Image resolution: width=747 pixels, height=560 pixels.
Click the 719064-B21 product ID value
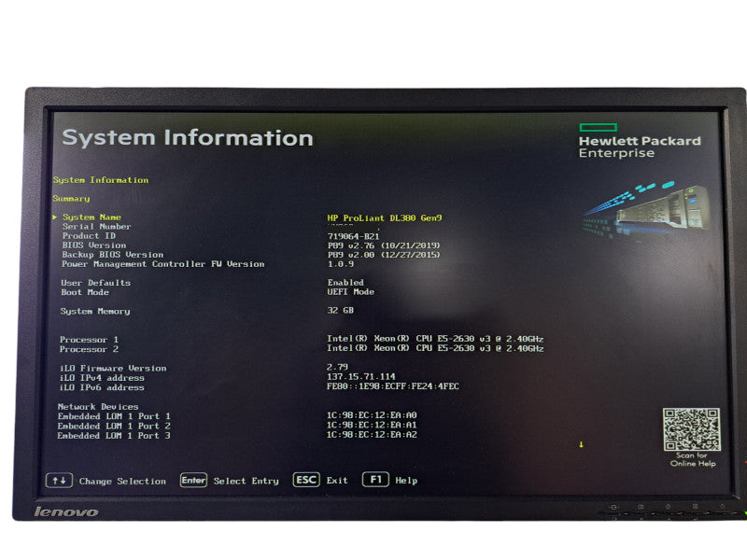[x=354, y=236]
